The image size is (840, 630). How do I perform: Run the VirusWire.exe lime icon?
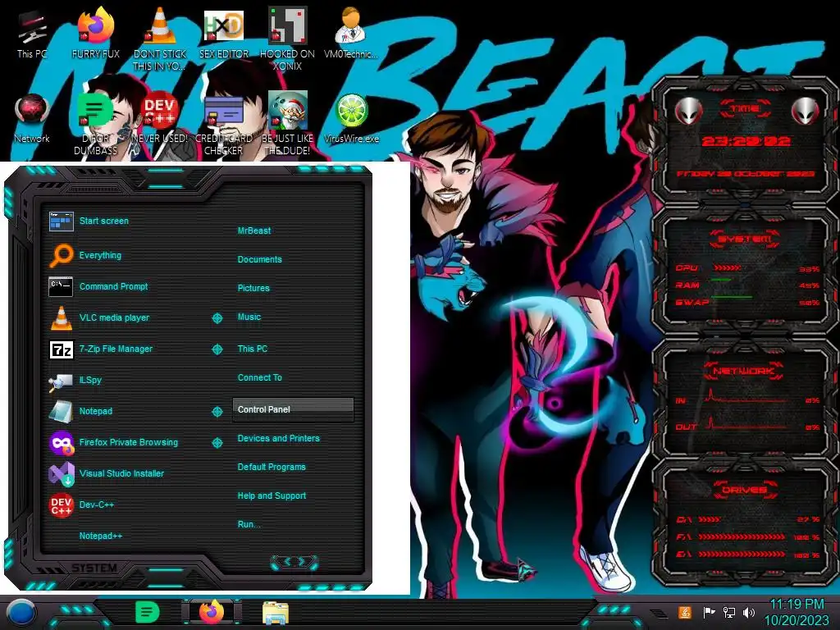click(351, 119)
